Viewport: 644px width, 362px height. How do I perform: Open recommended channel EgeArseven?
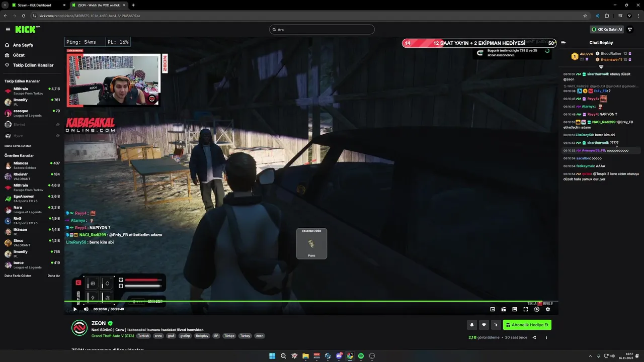pos(32,199)
